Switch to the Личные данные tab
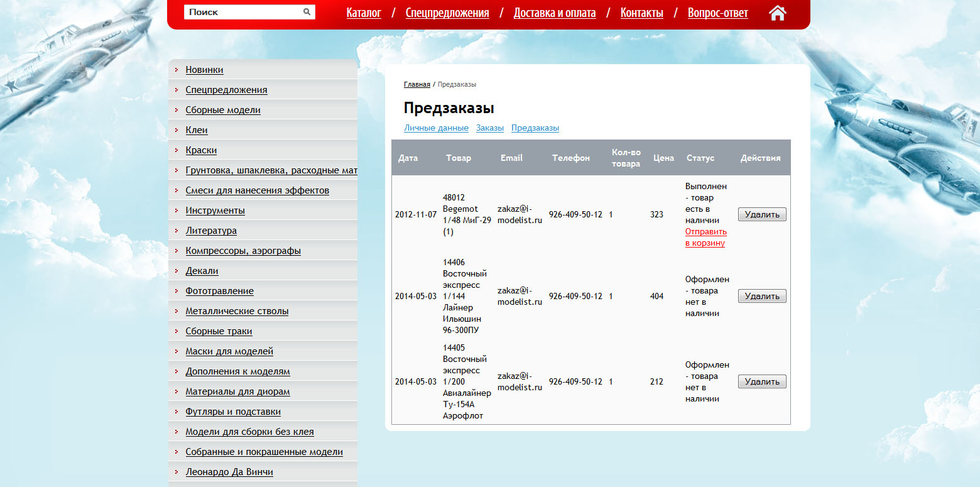The width and height of the screenshot is (980, 487). coord(436,128)
